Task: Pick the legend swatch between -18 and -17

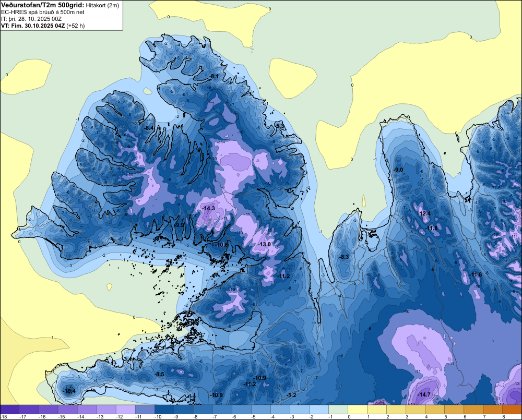Action: [x=9, y=410]
